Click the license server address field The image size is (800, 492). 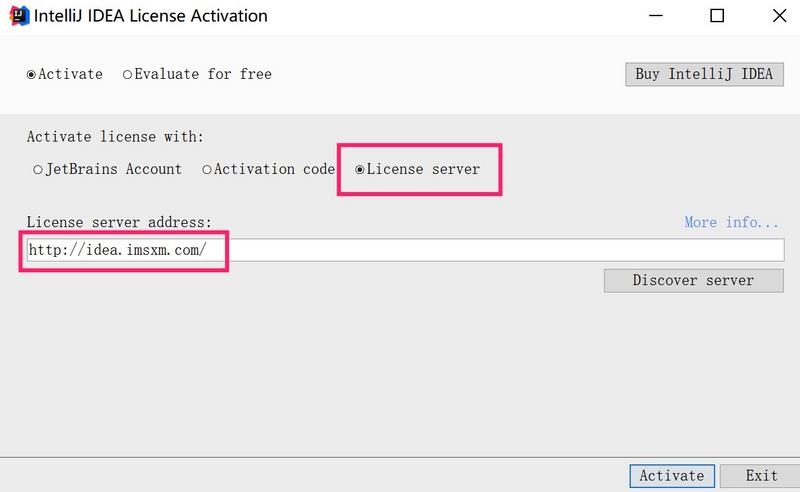[406, 250]
